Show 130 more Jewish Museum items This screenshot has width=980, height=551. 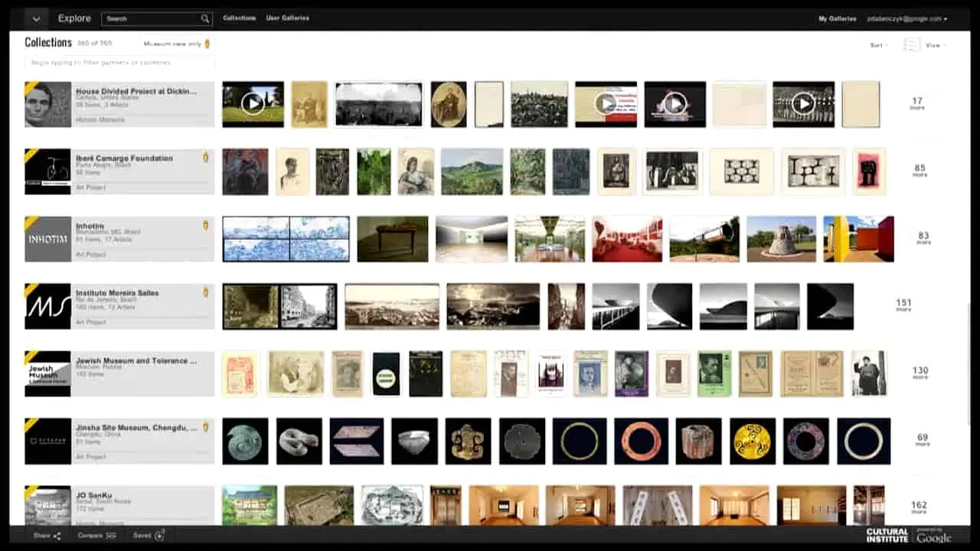(x=920, y=373)
